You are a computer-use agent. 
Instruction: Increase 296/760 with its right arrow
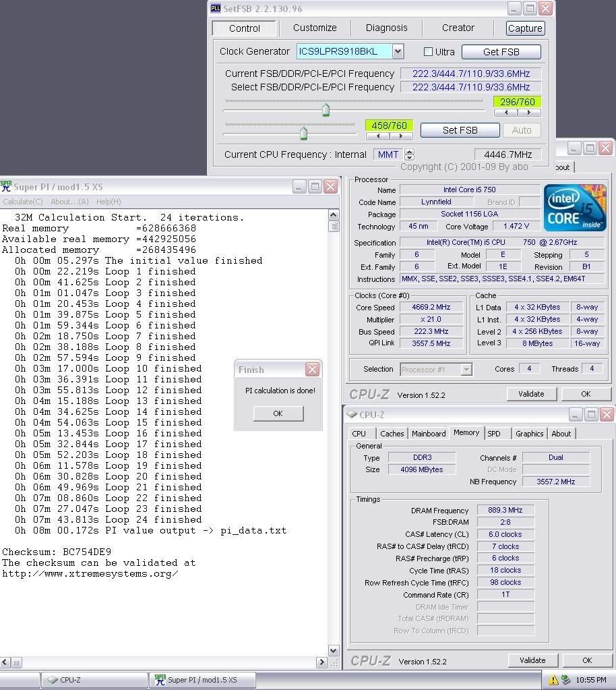pos(529,113)
